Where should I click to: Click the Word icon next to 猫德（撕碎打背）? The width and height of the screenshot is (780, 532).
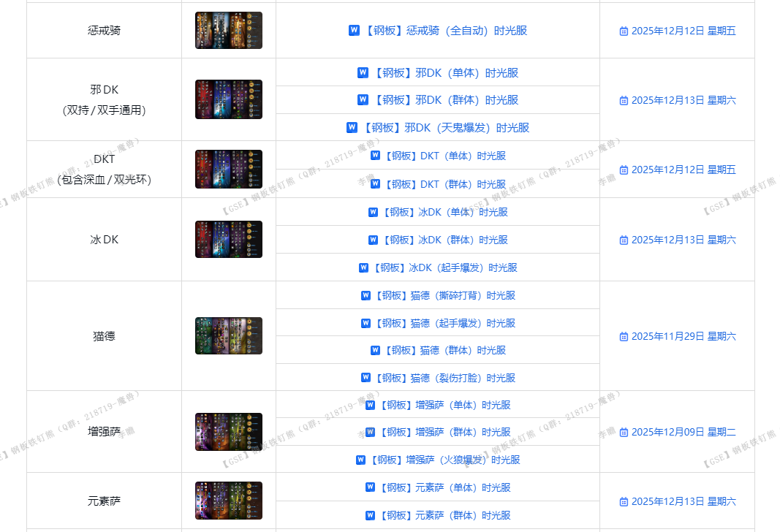click(x=366, y=295)
